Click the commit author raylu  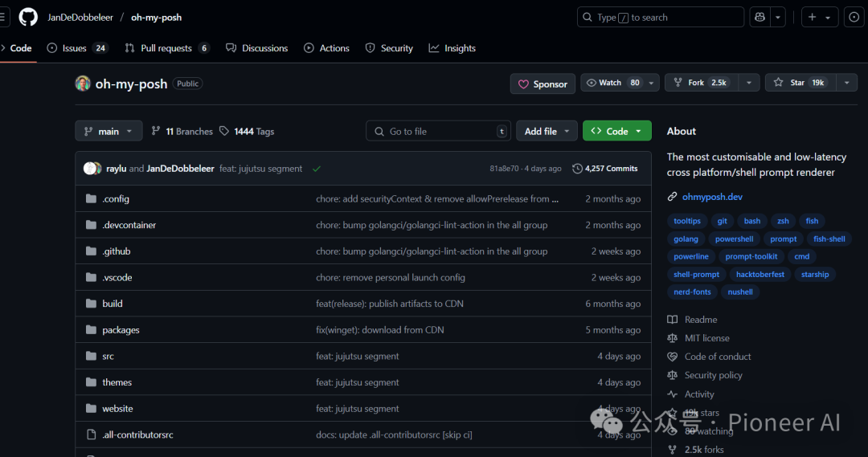(x=117, y=168)
